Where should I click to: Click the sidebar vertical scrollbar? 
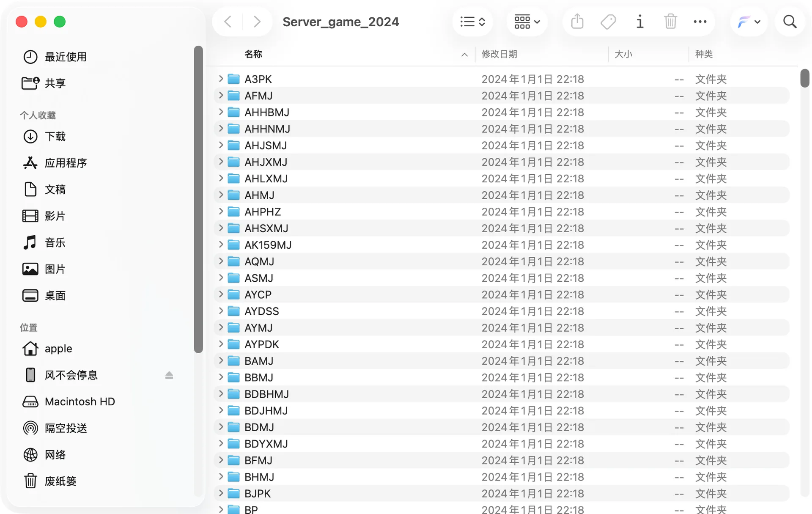tap(198, 199)
